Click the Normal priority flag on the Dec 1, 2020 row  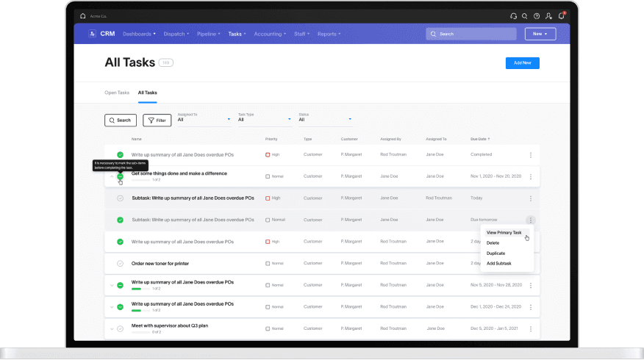click(x=268, y=307)
